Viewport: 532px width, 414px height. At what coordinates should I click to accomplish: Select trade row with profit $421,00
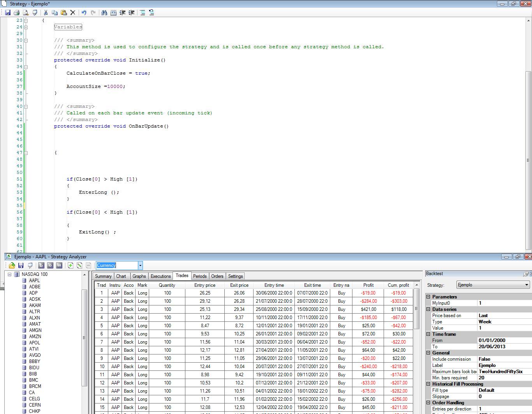point(254,309)
